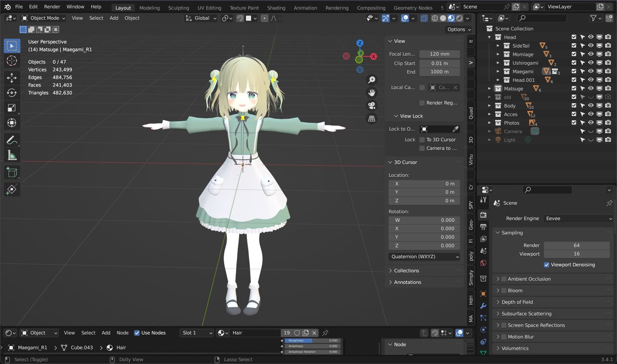
Task: Expand the Annotations panel
Action: tap(407, 282)
